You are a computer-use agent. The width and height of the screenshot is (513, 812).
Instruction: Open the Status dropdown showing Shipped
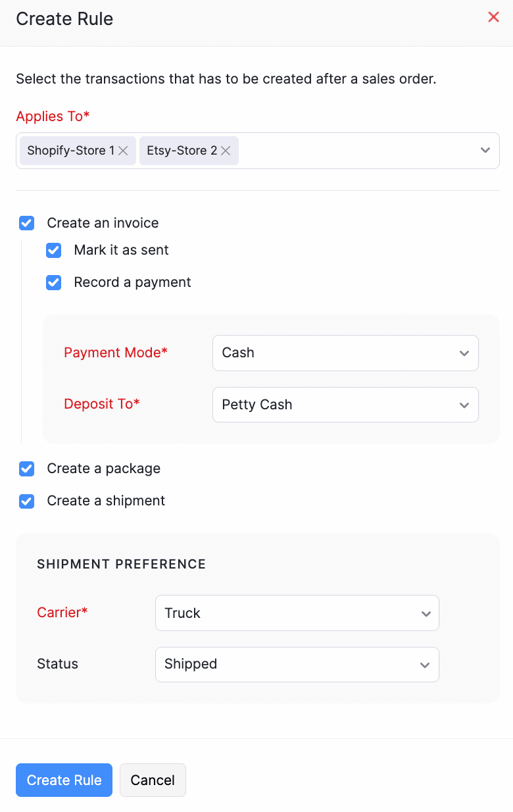297,664
